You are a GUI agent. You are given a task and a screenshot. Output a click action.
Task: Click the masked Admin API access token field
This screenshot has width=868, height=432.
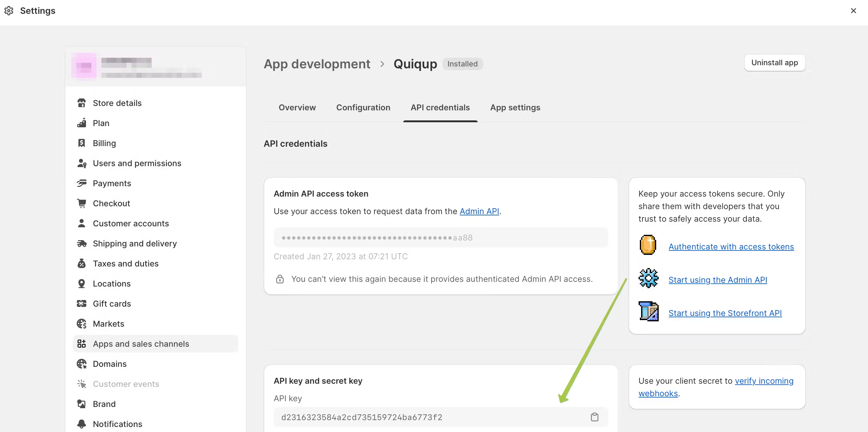[440, 237]
